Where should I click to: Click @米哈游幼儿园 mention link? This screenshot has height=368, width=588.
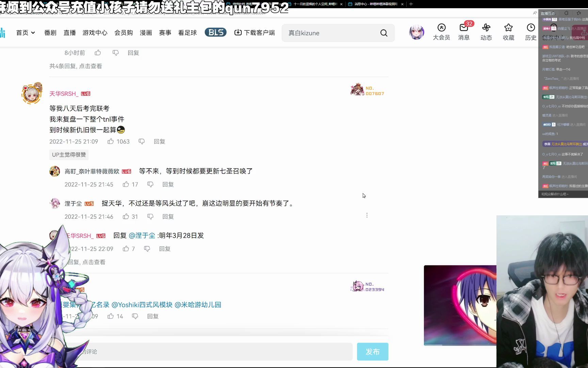tap(198, 305)
